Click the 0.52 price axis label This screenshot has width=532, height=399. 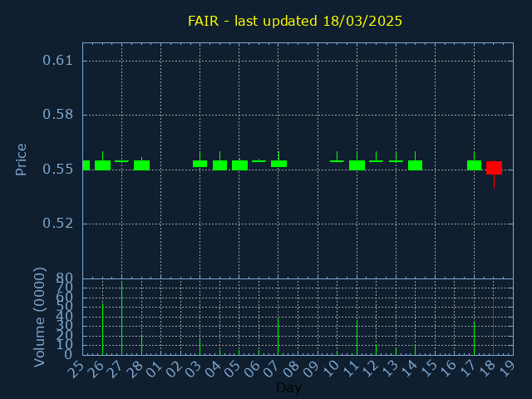pos(57,224)
